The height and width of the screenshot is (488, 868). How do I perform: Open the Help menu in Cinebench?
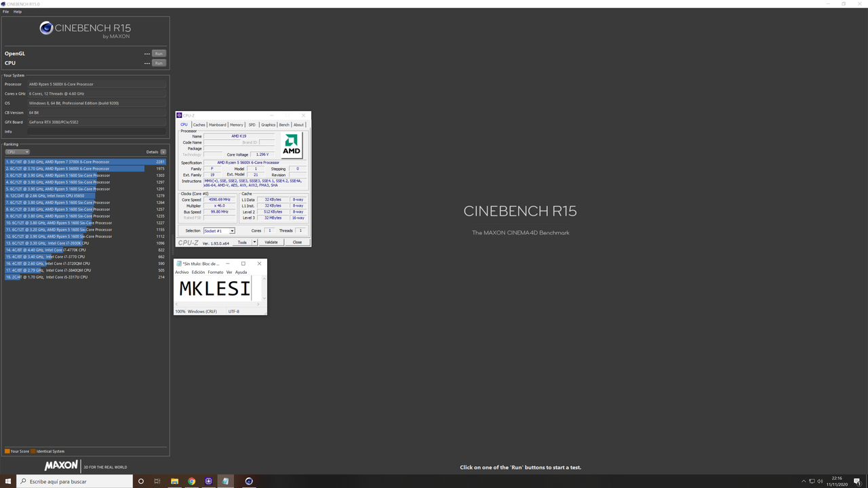(x=18, y=12)
